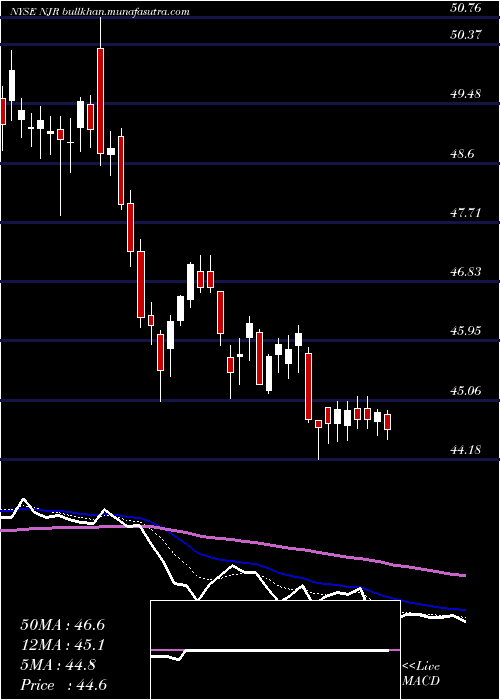Click the 45.95 price level label
The height and width of the screenshot is (700, 500).
pyautogui.click(x=467, y=331)
